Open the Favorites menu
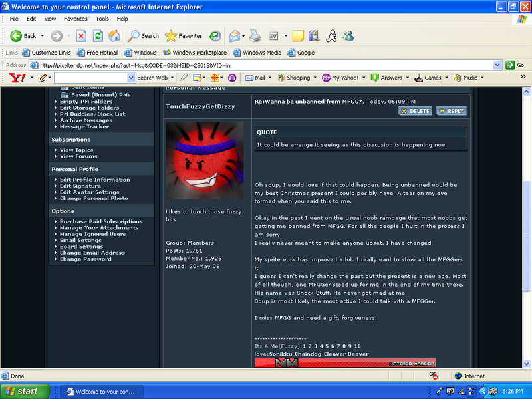 [75, 19]
